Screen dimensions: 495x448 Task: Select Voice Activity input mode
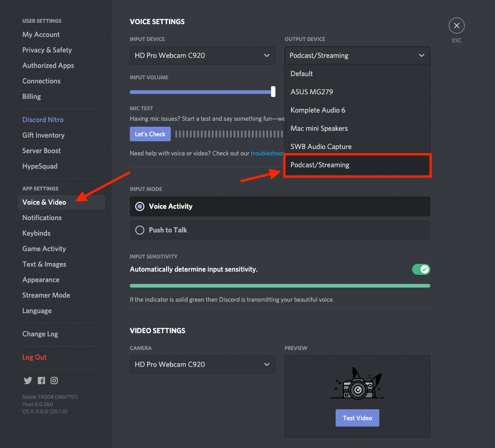[x=280, y=206]
